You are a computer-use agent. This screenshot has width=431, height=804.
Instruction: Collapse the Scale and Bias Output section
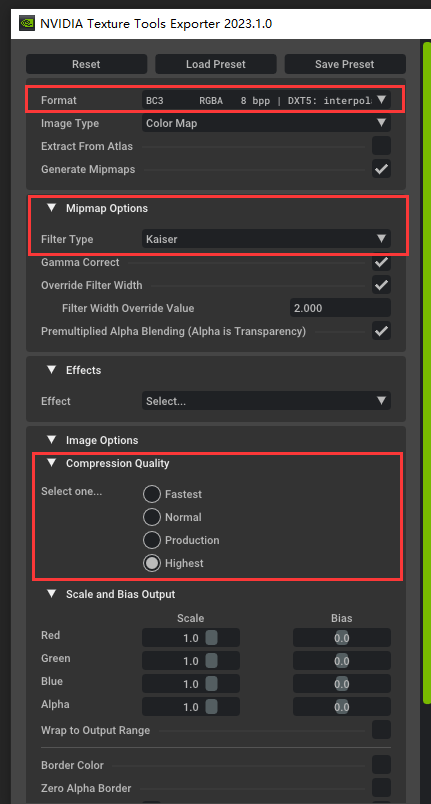click(x=51, y=594)
